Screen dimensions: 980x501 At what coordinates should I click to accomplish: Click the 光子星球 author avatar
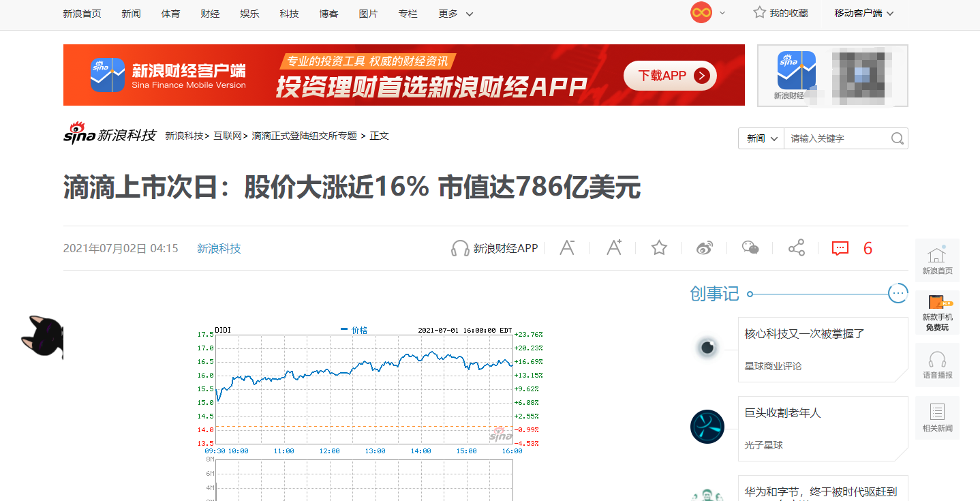coord(707,427)
